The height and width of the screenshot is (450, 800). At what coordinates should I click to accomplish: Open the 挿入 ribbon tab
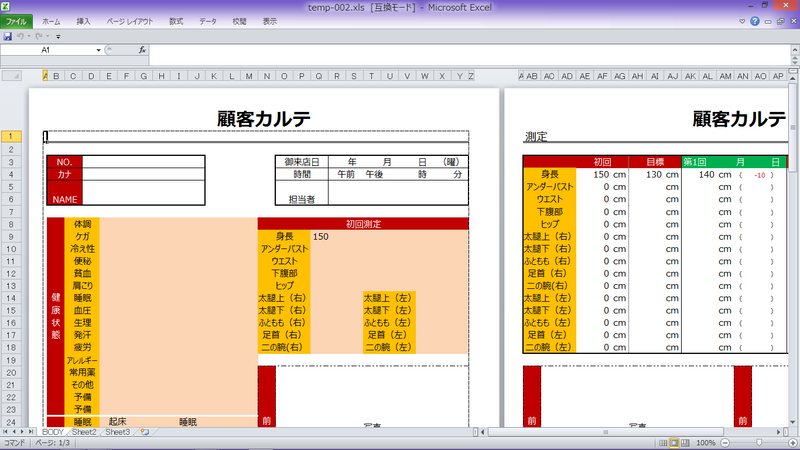(84, 21)
